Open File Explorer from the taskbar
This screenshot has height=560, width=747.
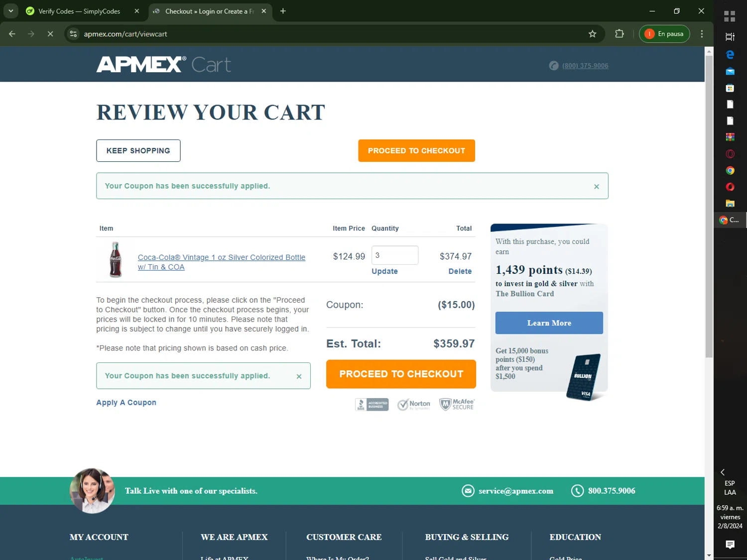(x=730, y=203)
